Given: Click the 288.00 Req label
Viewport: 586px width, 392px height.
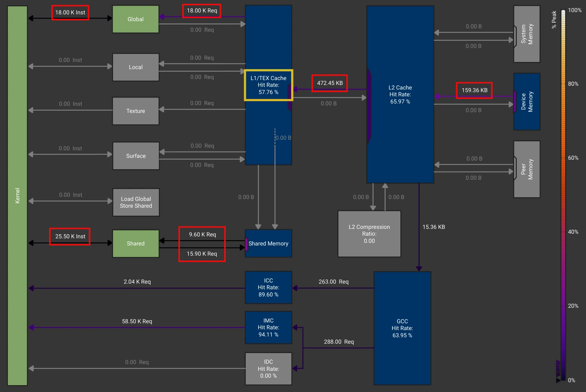Looking at the screenshot, I should click(x=339, y=342).
